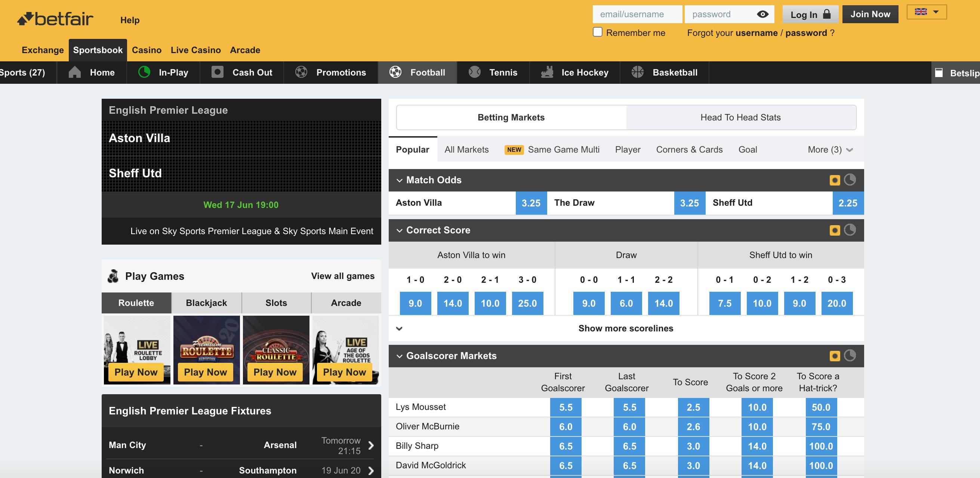This screenshot has height=478, width=980.
Task: Open the Betslip icon
Action: (939, 72)
